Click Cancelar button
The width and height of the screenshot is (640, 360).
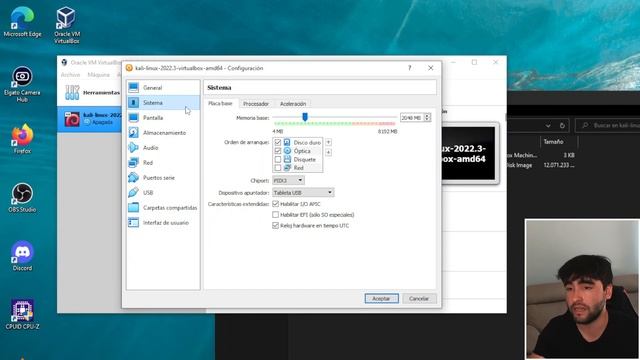click(419, 299)
